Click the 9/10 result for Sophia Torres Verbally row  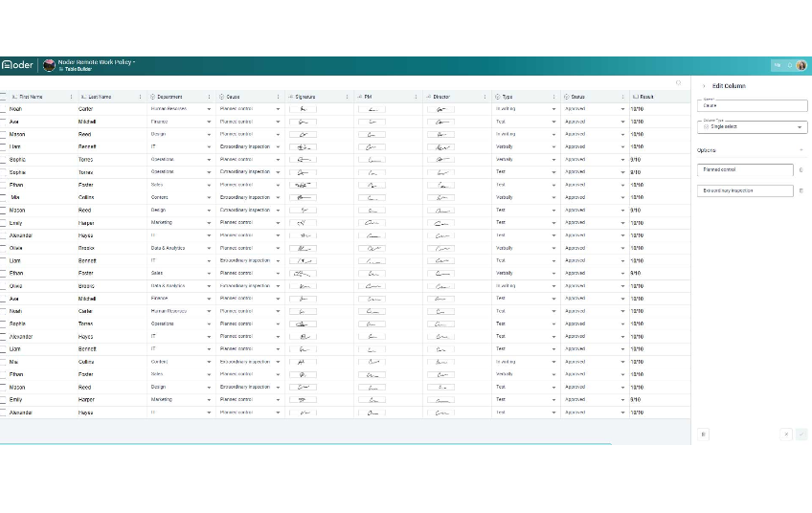[x=636, y=160]
